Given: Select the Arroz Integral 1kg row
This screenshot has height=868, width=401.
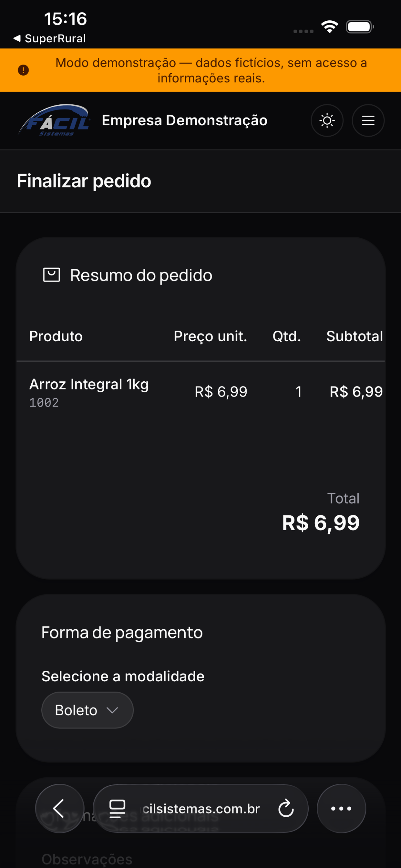Looking at the screenshot, I should (x=200, y=392).
